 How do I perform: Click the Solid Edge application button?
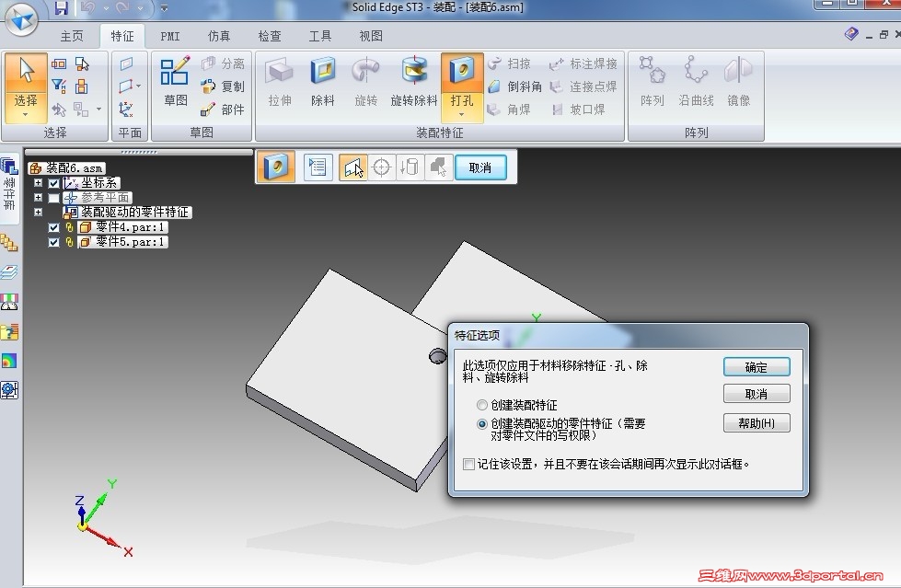22,18
